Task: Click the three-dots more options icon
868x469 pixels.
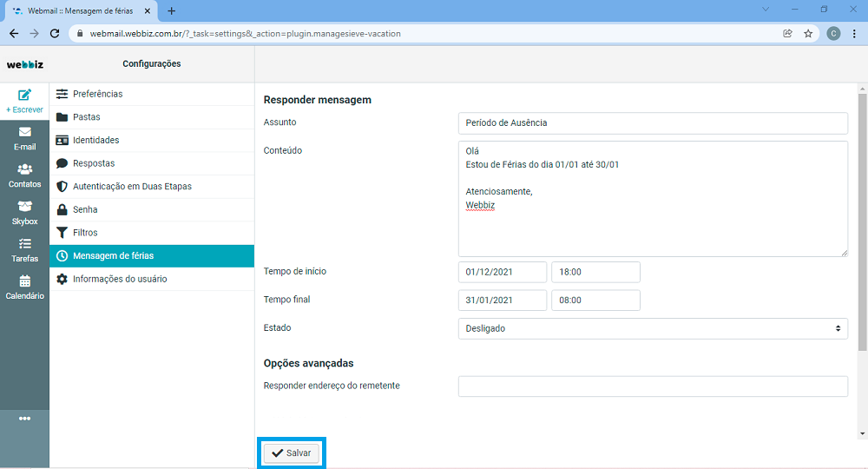Action: pos(24,419)
